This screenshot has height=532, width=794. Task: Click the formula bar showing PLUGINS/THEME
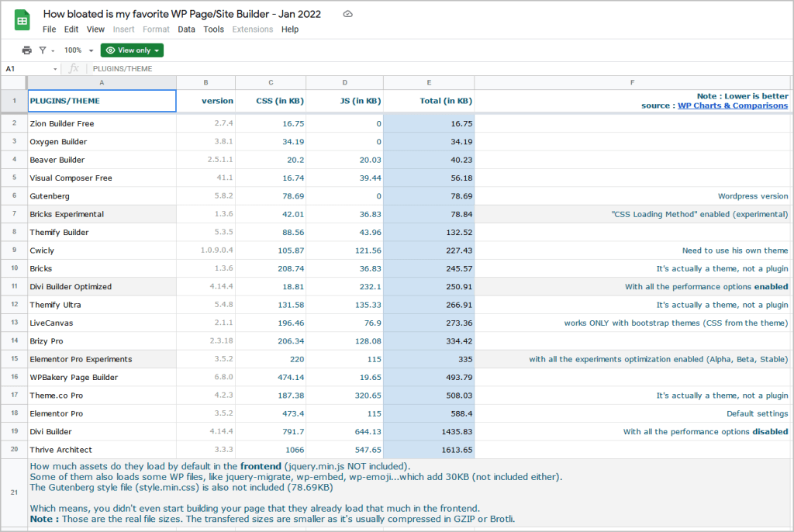click(x=440, y=69)
